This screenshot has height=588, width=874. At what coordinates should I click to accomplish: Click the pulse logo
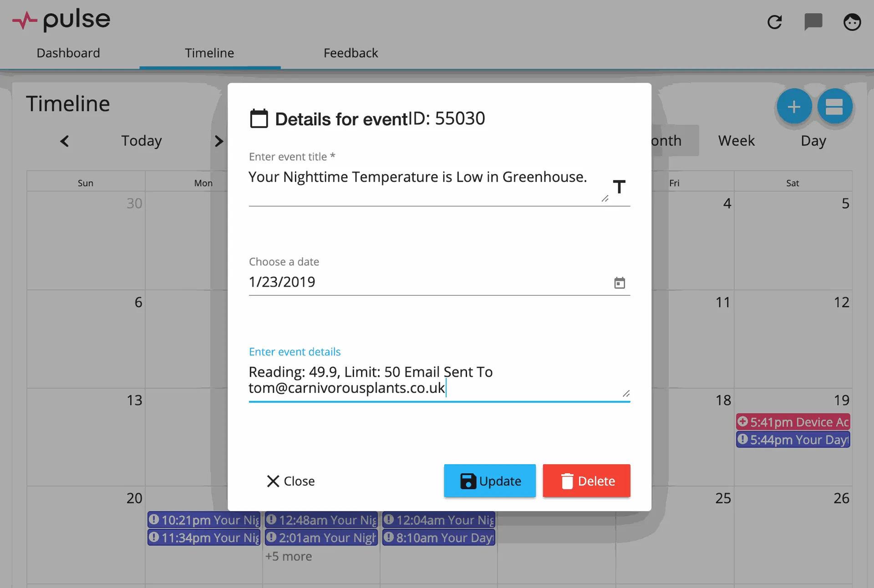61,20
